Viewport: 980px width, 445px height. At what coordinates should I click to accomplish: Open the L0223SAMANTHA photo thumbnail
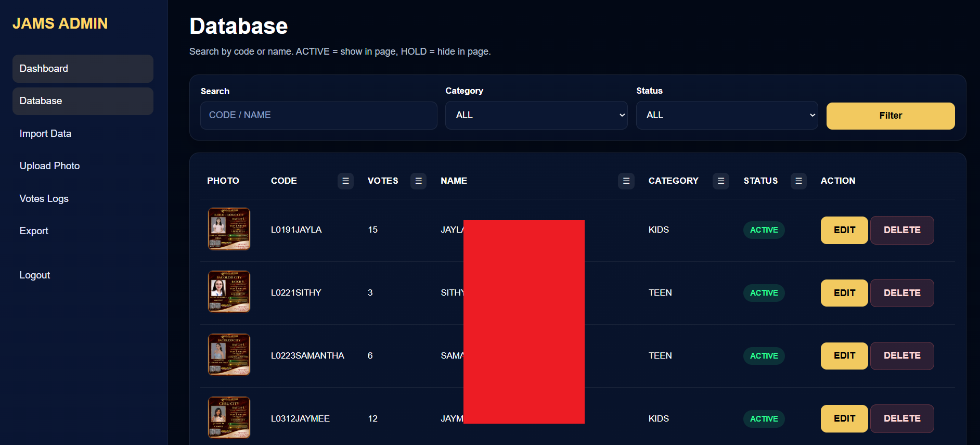229,355
